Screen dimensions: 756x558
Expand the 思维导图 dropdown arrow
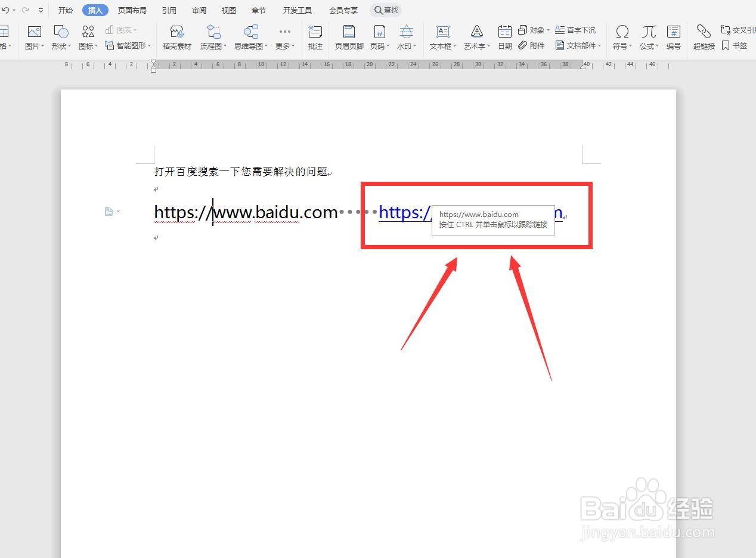(266, 46)
